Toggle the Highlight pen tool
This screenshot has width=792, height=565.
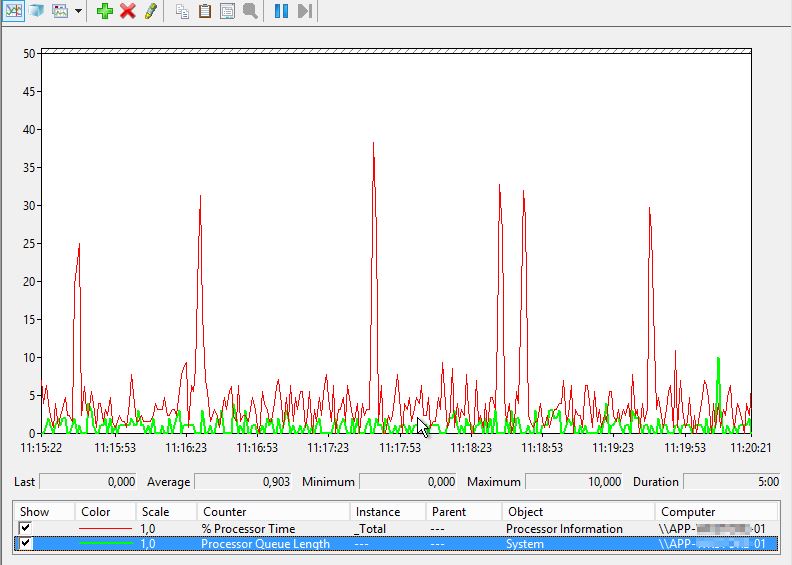click(150, 11)
